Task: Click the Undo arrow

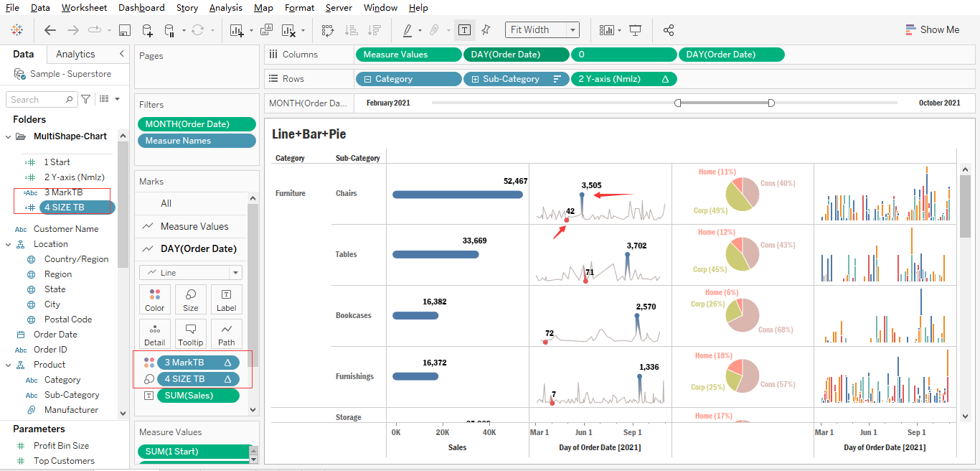Action: (x=50, y=29)
